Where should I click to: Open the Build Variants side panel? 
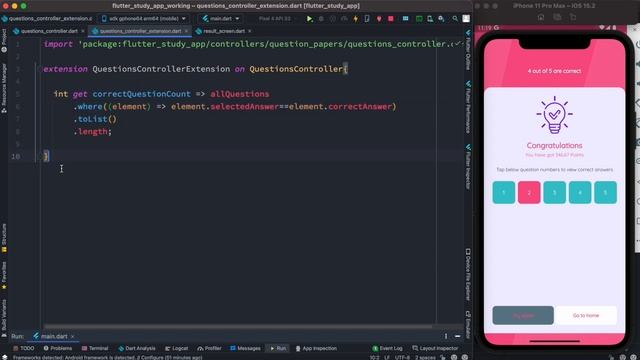4,318
